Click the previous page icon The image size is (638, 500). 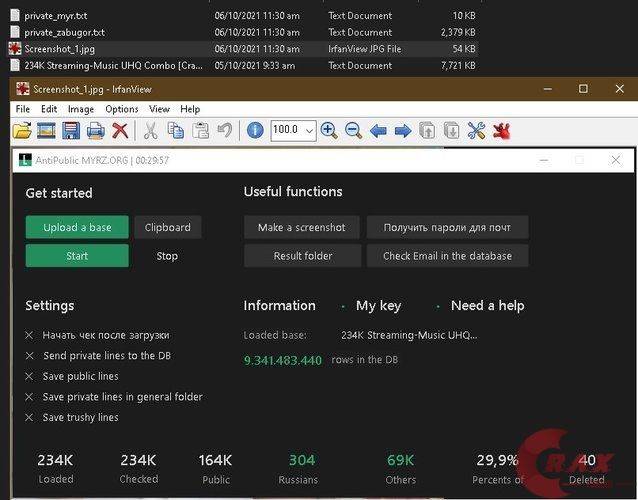[427, 131]
